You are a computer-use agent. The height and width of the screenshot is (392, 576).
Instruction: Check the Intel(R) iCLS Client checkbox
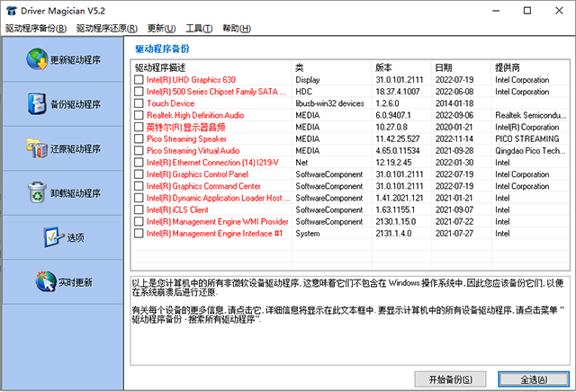coord(139,209)
